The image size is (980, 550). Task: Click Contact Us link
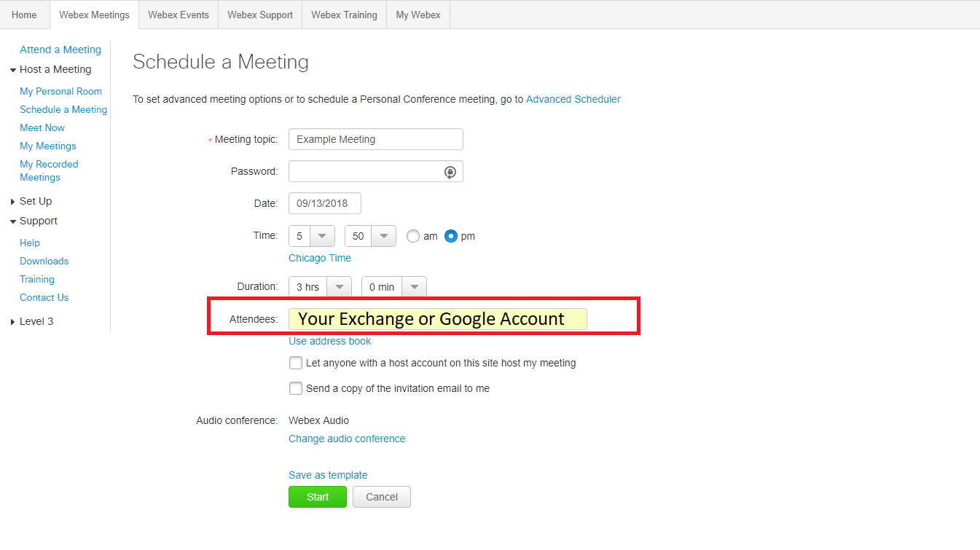[44, 297]
